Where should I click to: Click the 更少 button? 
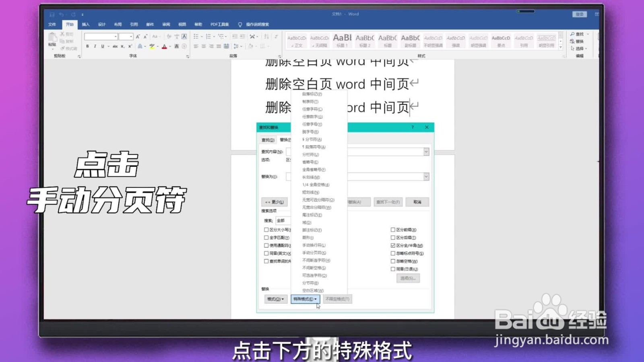coord(275,202)
